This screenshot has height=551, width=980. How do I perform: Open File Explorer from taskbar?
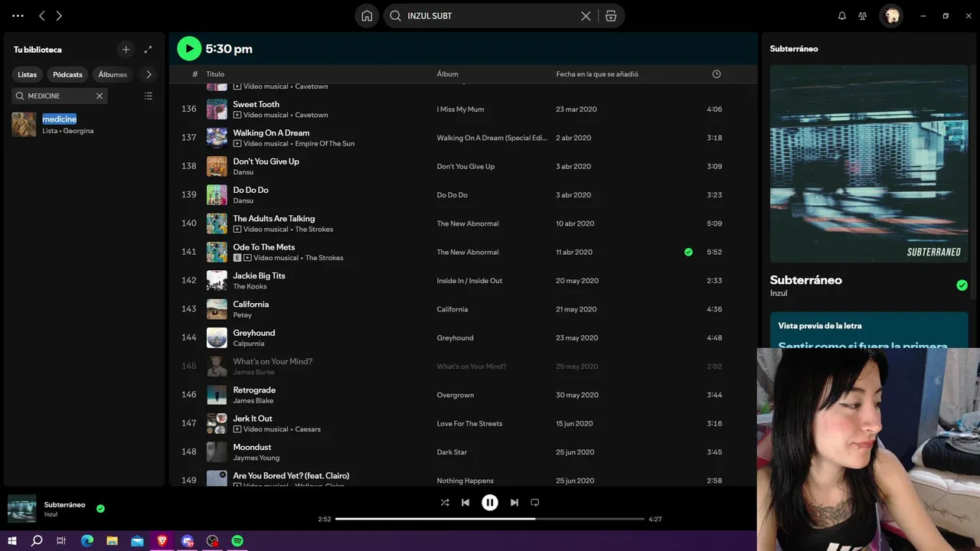(112, 541)
